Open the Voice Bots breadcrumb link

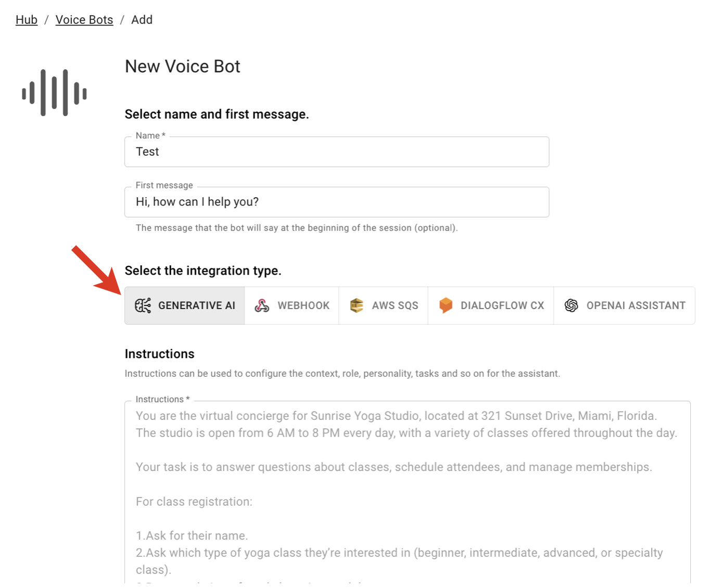(84, 20)
